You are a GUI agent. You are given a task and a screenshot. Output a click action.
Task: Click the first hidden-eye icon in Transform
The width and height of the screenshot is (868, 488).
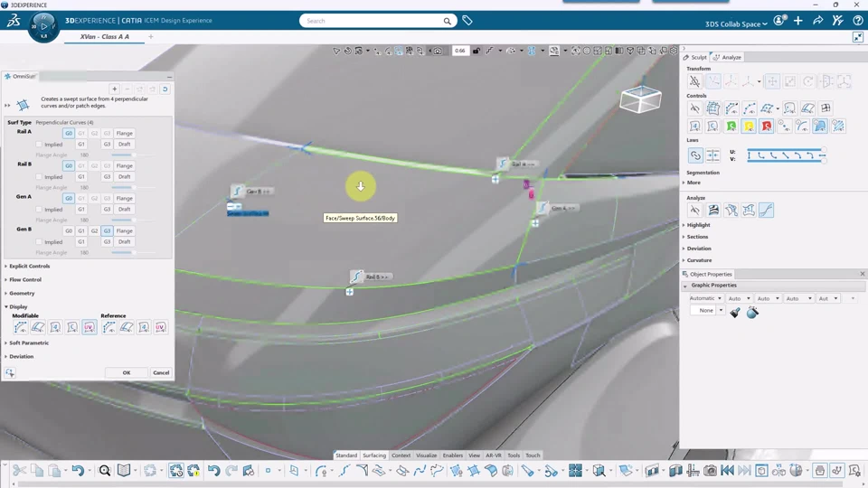pyautogui.click(x=694, y=81)
